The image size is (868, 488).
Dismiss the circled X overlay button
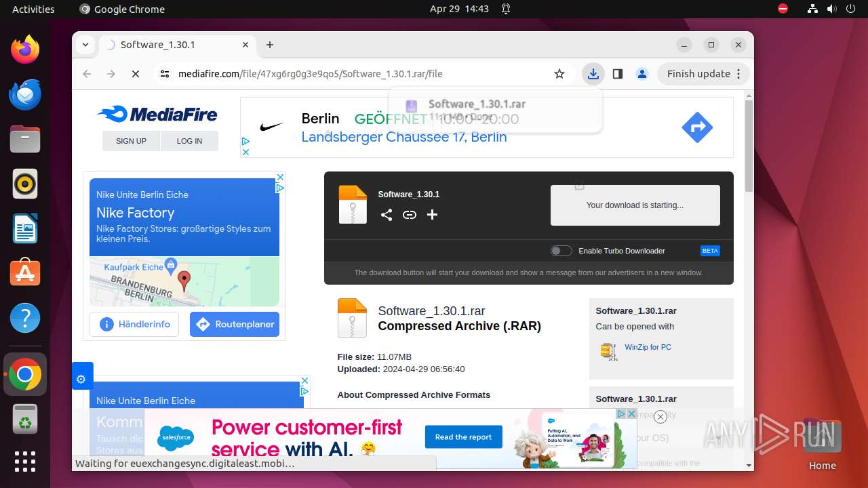point(660,417)
